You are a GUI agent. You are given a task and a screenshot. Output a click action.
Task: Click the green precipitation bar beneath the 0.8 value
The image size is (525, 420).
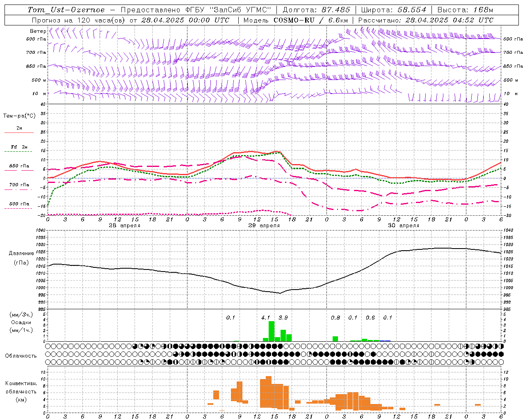coord(335,339)
